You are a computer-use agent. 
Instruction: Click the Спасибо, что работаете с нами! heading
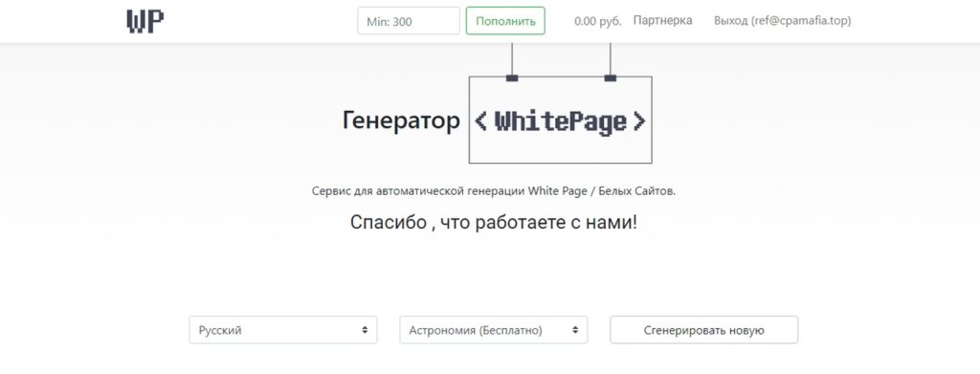tap(494, 222)
